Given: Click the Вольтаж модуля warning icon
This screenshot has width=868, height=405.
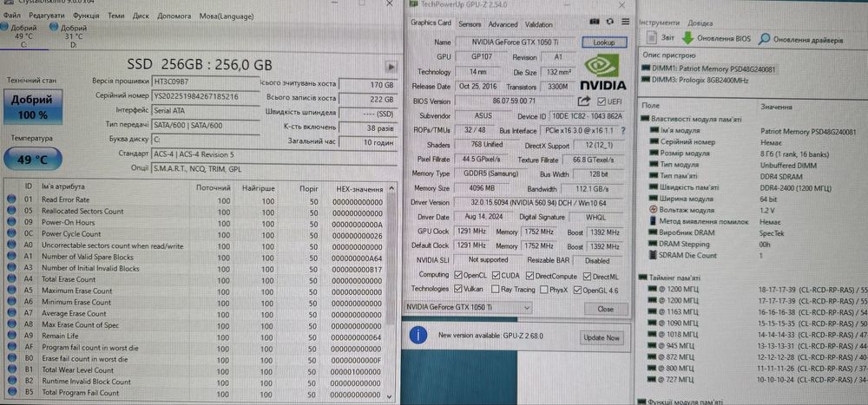Looking at the screenshot, I should [654, 210].
